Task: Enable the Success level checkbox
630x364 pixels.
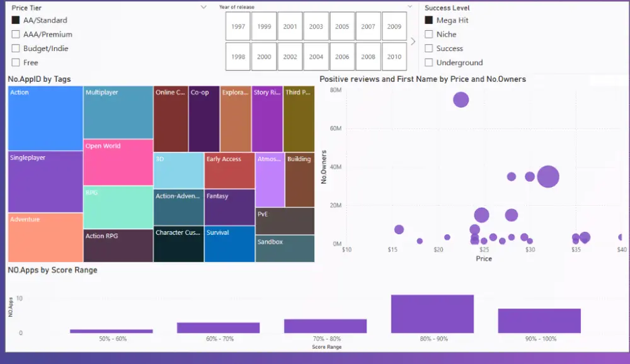Action: click(428, 48)
